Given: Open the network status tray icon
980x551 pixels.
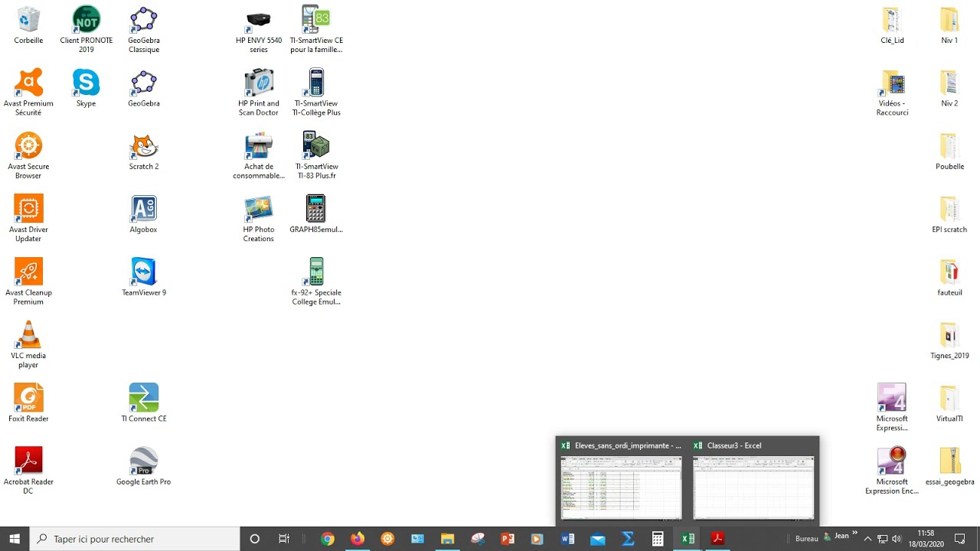Looking at the screenshot, I should click(x=882, y=539).
